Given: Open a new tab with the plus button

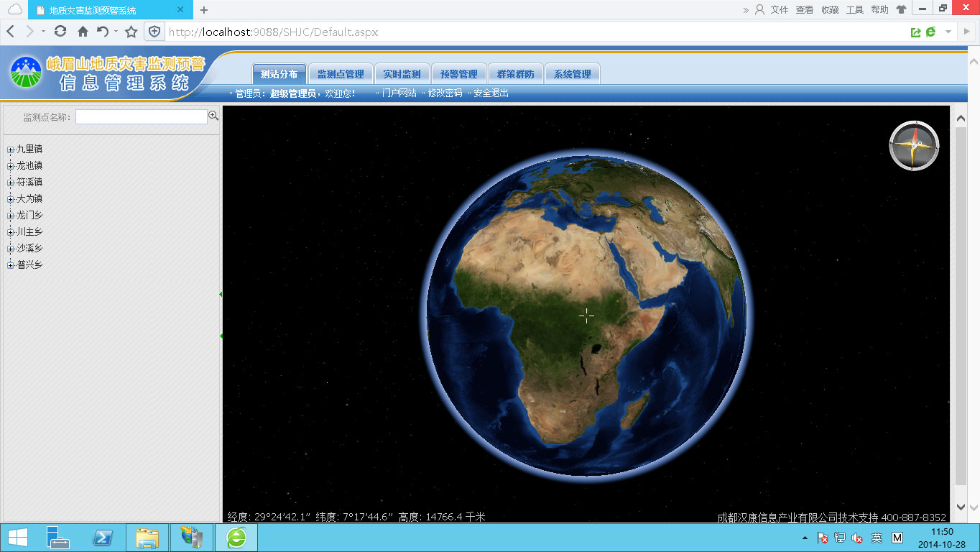Looking at the screenshot, I should pyautogui.click(x=204, y=10).
